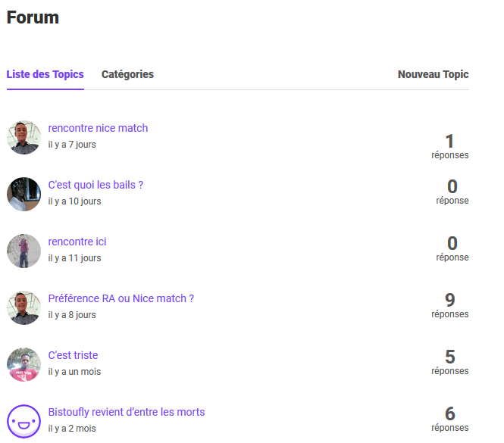Open the "rencontre ici" topic
504x443 pixels.
77,242
